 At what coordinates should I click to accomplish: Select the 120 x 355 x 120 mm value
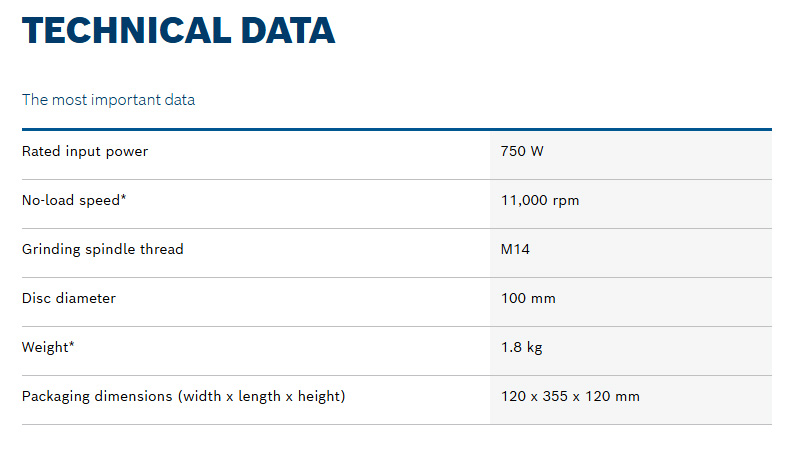[570, 397]
